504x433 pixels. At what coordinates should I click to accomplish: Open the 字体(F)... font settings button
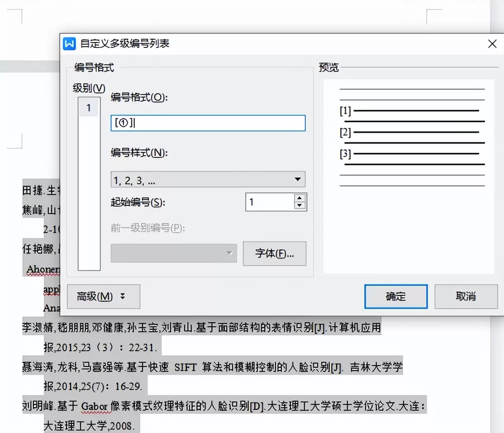274,253
